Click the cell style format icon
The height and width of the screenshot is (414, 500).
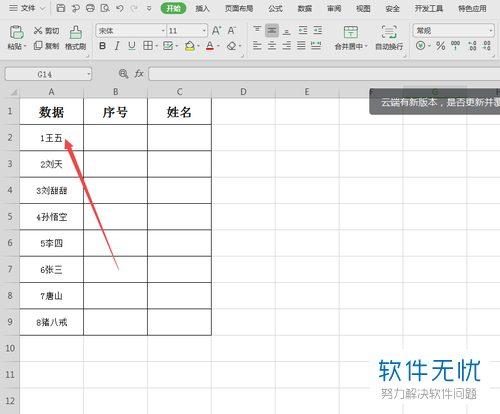[x=168, y=46]
